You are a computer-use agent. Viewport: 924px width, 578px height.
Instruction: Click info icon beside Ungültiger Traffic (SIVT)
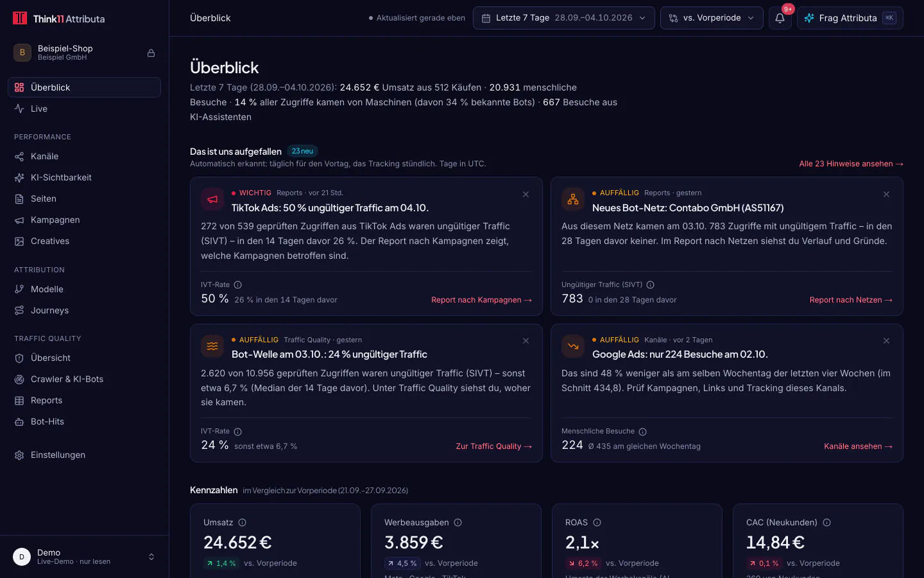tap(651, 285)
